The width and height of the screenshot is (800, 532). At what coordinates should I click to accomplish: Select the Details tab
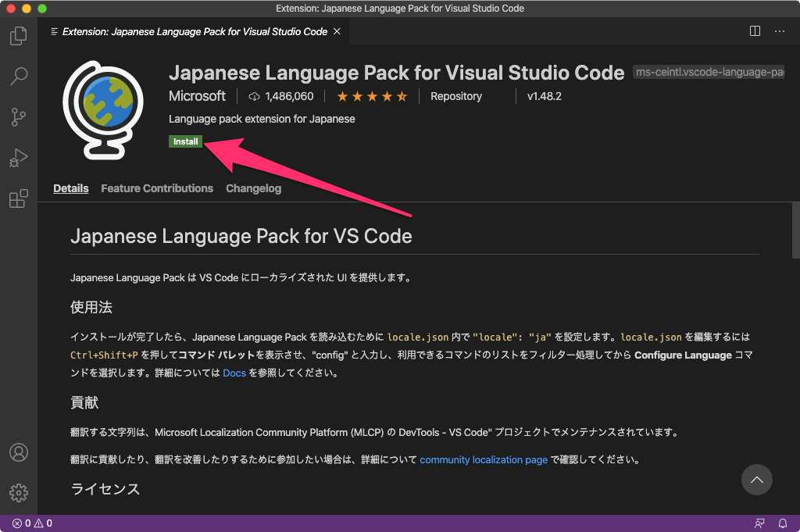click(x=70, y=187)
